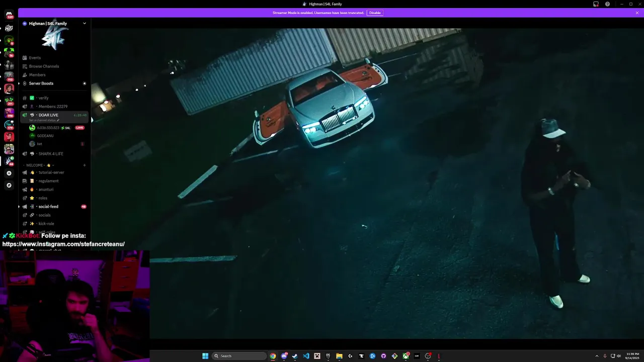Open Xbox app from taskbar
This screenshot has height=362, width=644.
406,356
